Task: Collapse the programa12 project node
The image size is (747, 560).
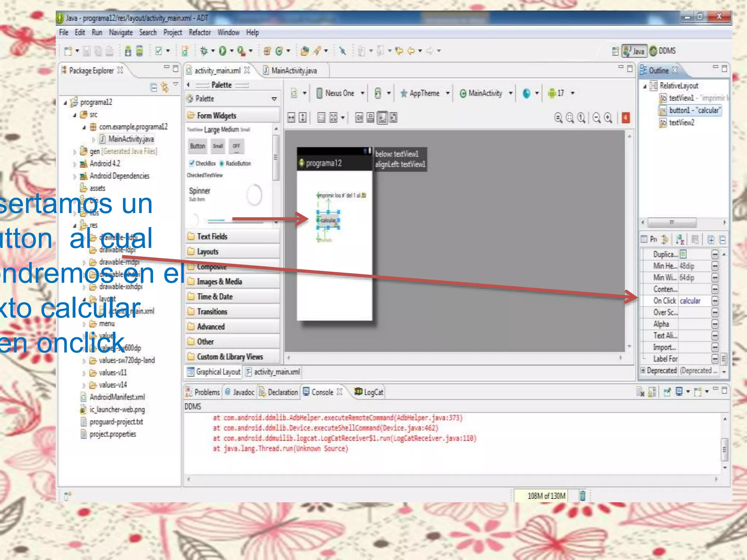Action: click(65, 103)
